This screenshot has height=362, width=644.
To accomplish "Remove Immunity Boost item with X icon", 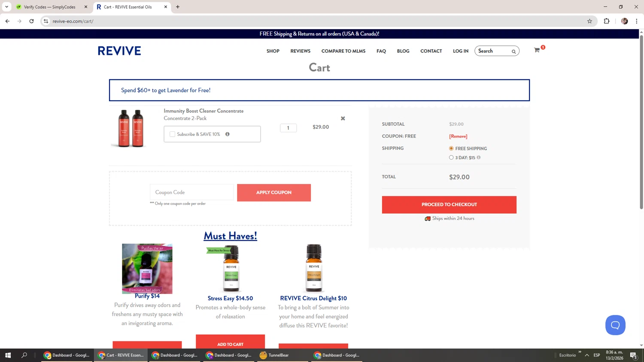I will tap(343, 118).
